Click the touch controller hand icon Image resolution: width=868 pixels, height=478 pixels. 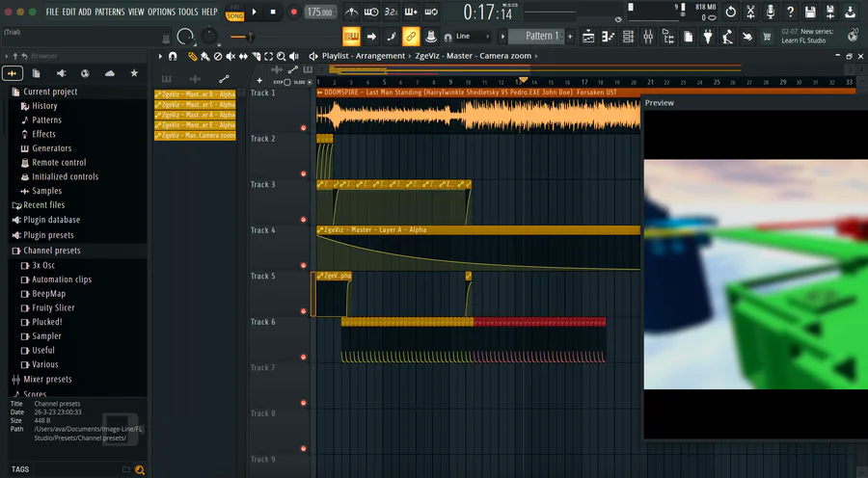tap(747, 37)
